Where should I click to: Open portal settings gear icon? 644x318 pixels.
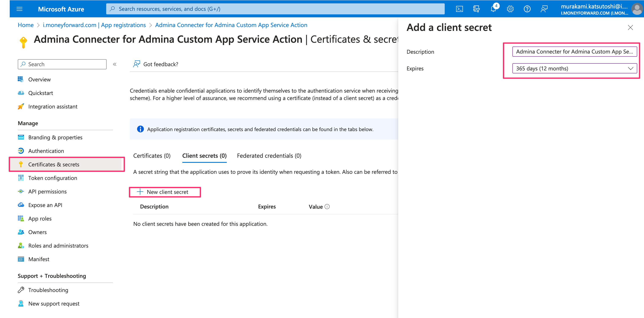[x=510, y=9]
